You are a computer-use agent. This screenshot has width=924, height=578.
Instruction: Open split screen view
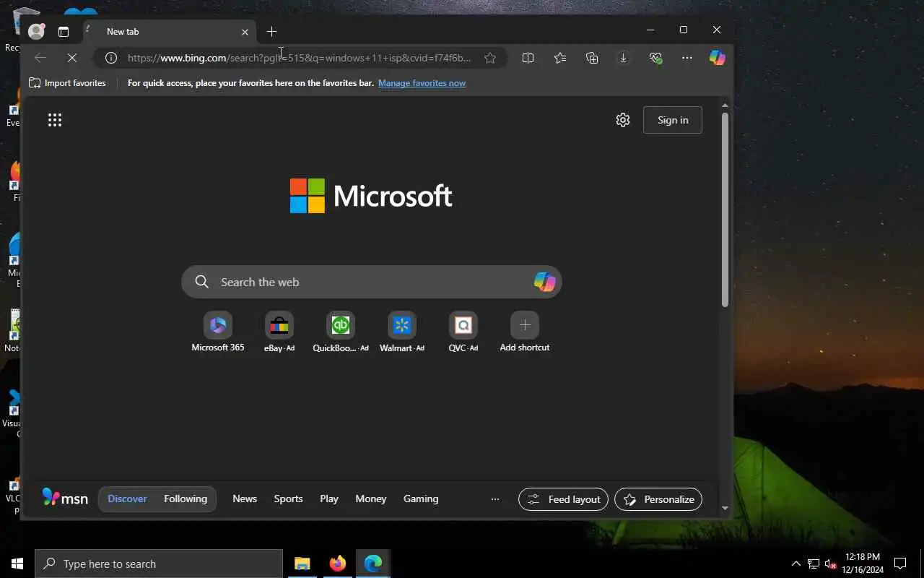[x=528, y=58]
